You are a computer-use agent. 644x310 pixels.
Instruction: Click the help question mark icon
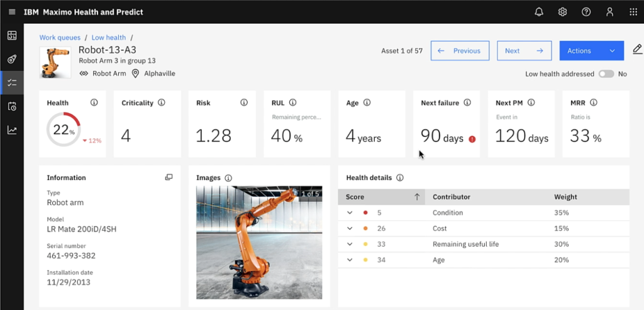586,12
